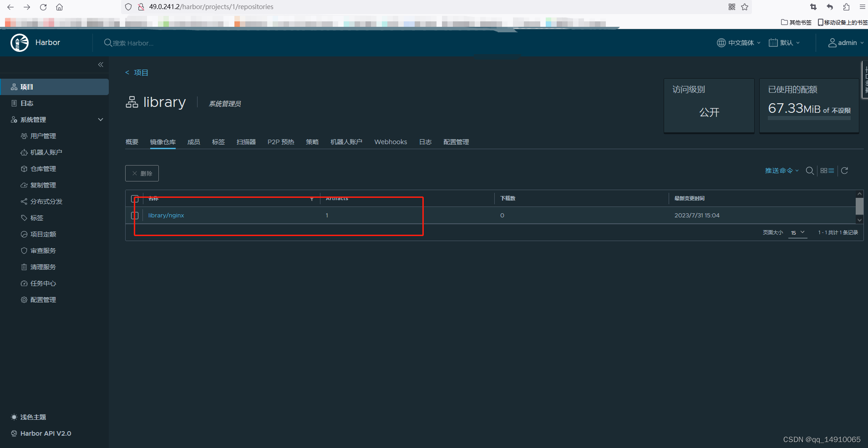Image resolution: width=868 pixels, height=448 pixels.
Task: Filter the 名称 column
Action: click(x=312, y=199)
